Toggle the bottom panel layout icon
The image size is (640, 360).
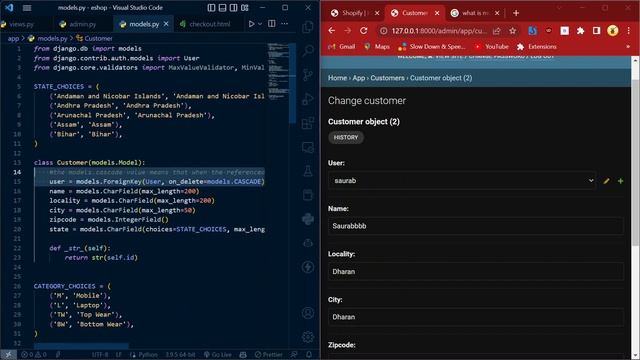pyautogui.click(x=222, y=8)
